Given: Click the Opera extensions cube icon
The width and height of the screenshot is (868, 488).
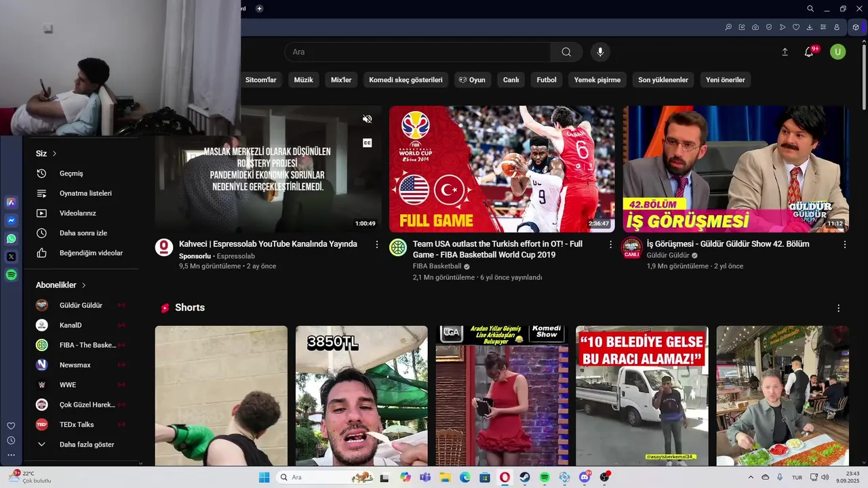Looking at the screenshot, I should 856,27.
